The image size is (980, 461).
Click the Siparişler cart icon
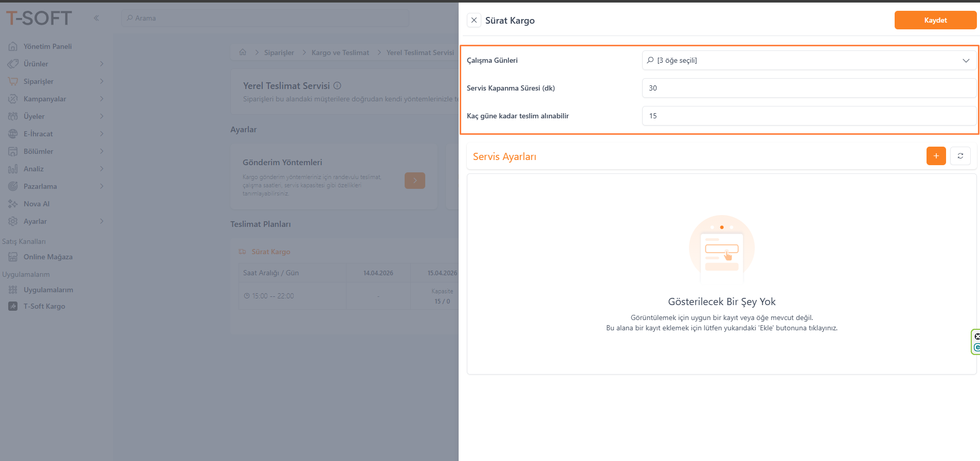pos(13,81)
